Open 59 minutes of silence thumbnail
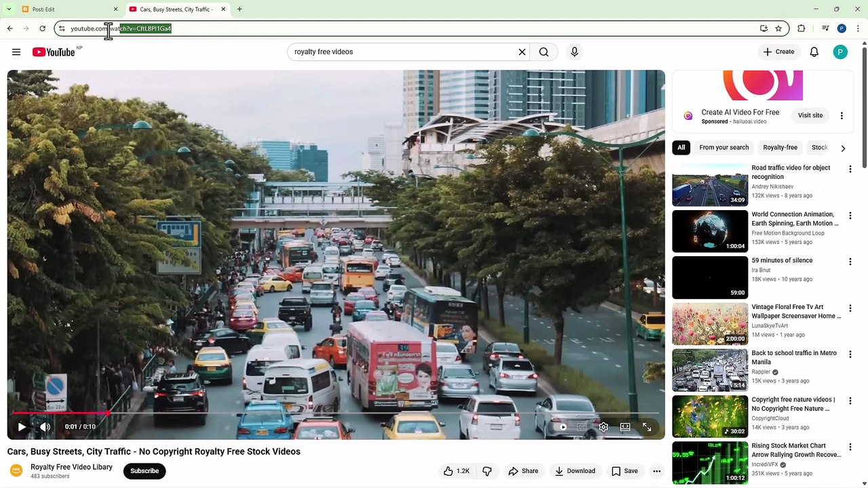The image size is (868, 488). (x=710, y=277)
